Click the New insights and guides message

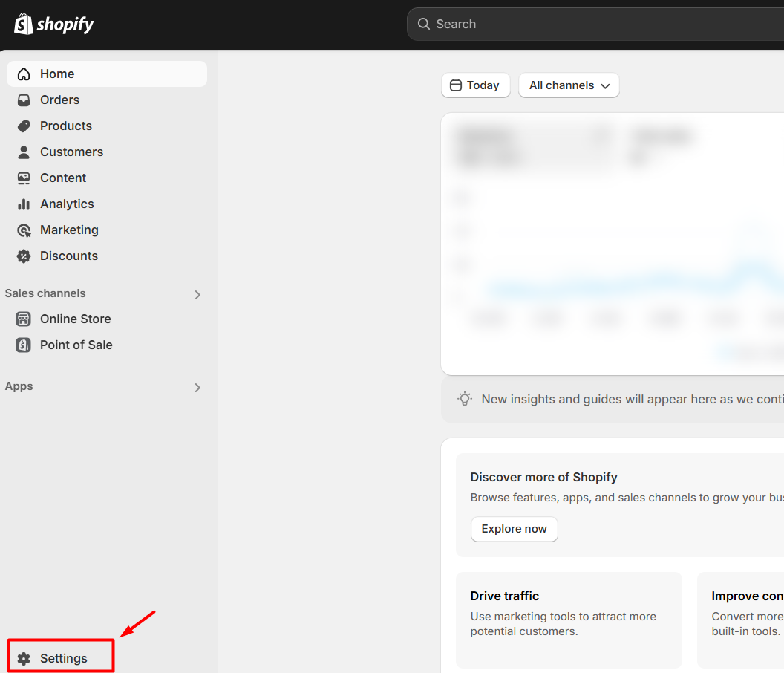point(633,400)
